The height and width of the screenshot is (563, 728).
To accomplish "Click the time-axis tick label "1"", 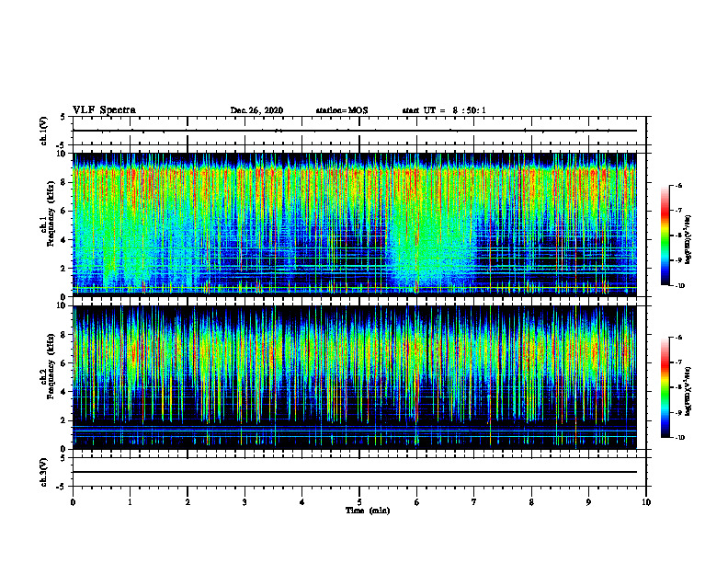I will pos(130,502).
